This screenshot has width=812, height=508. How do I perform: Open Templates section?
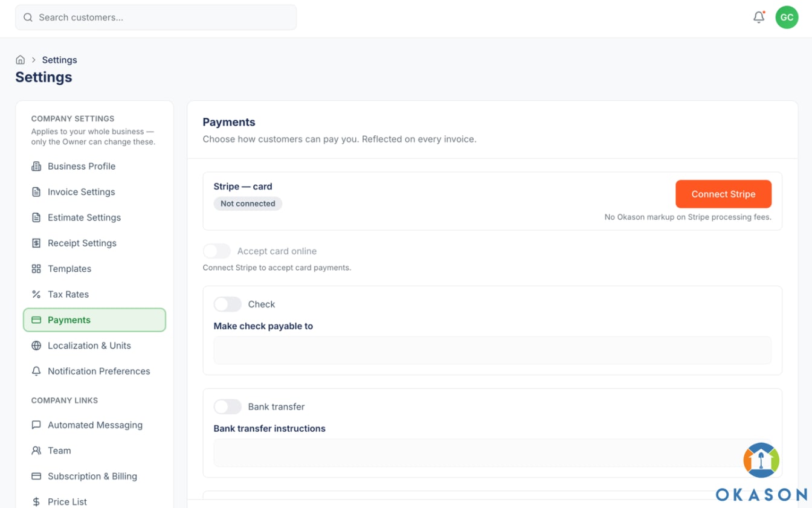[x=94, y=269]
